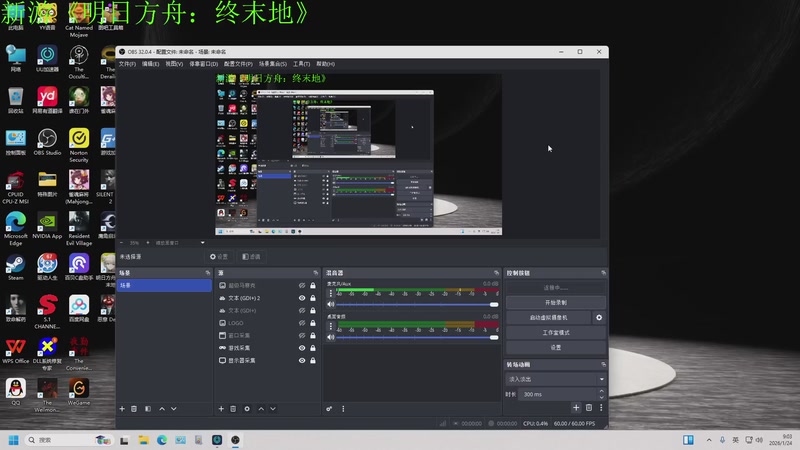Delete the selected source via the Sources panel trash icon

tap(233, 409)
